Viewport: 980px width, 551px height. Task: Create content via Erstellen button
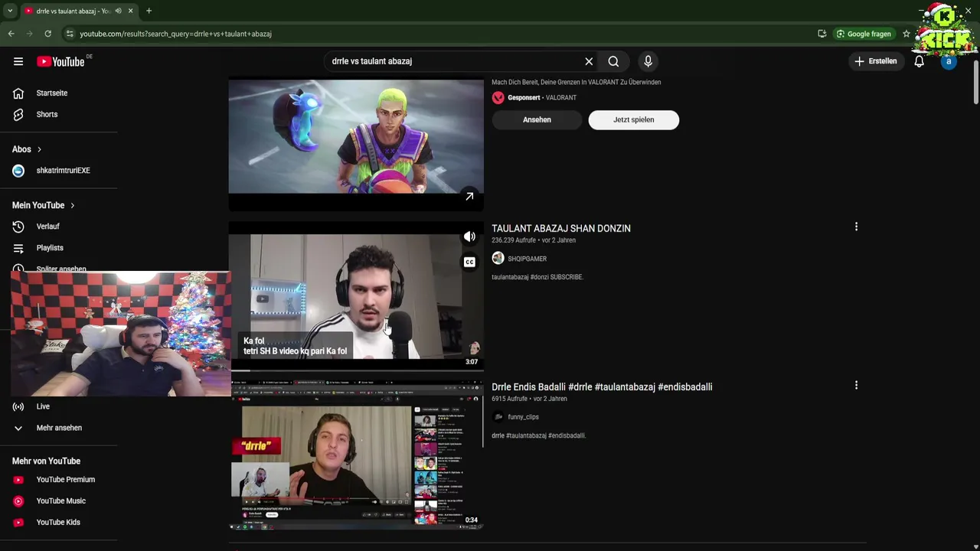click(x=875, y=61)
